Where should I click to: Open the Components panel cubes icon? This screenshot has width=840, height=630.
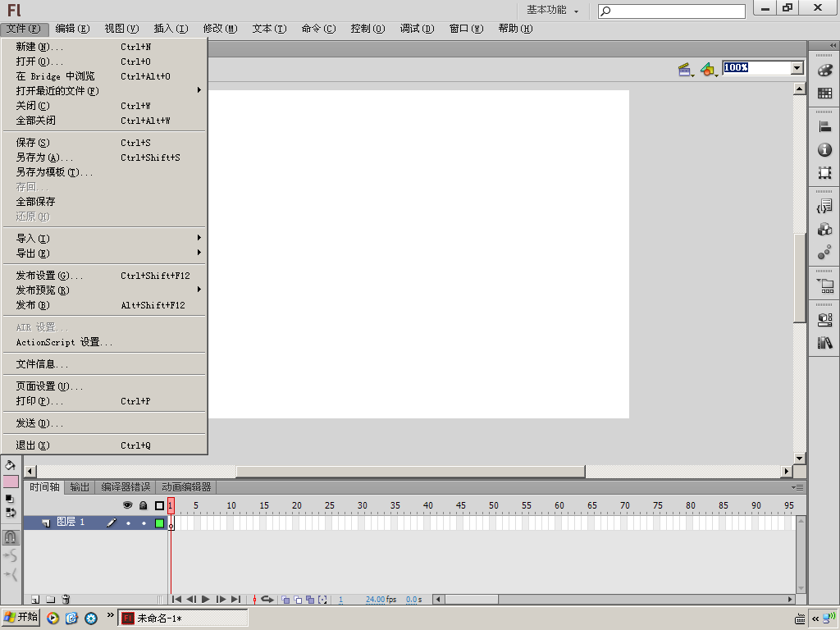tap(825, 230)
